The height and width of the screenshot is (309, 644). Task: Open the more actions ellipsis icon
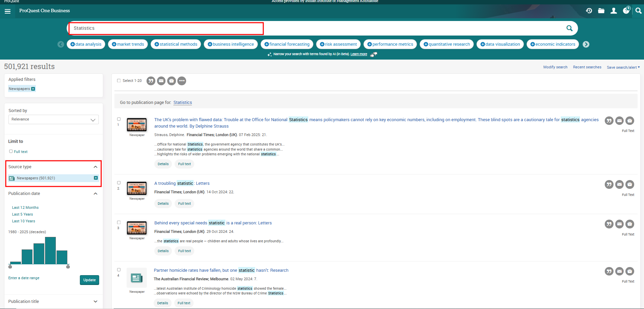click(x=182, y=81)
